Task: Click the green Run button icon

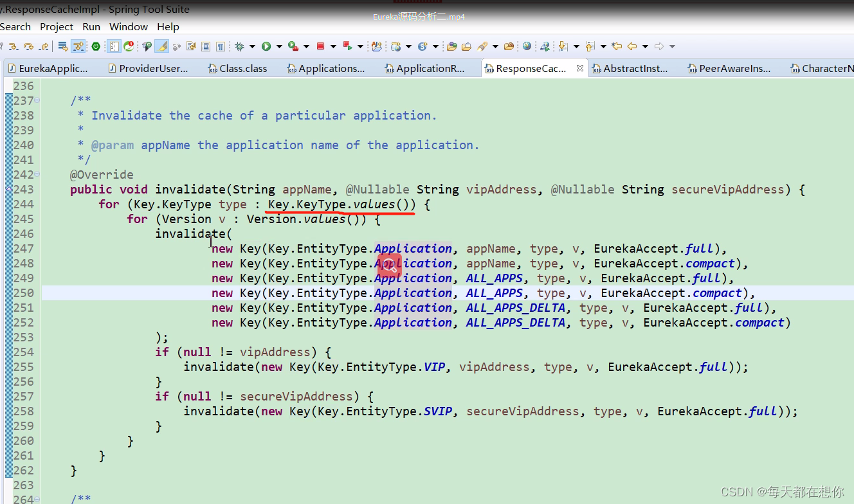Action: 266,46
